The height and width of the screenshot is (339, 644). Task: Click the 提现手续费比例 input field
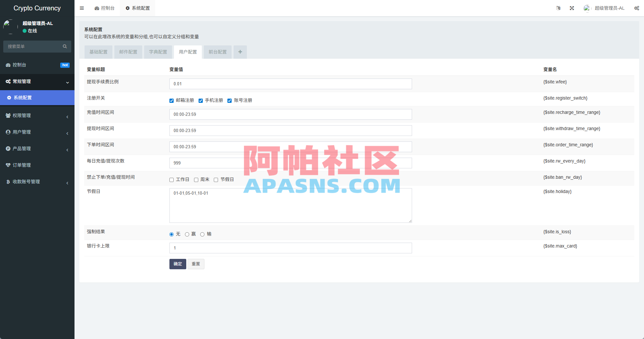291,84
